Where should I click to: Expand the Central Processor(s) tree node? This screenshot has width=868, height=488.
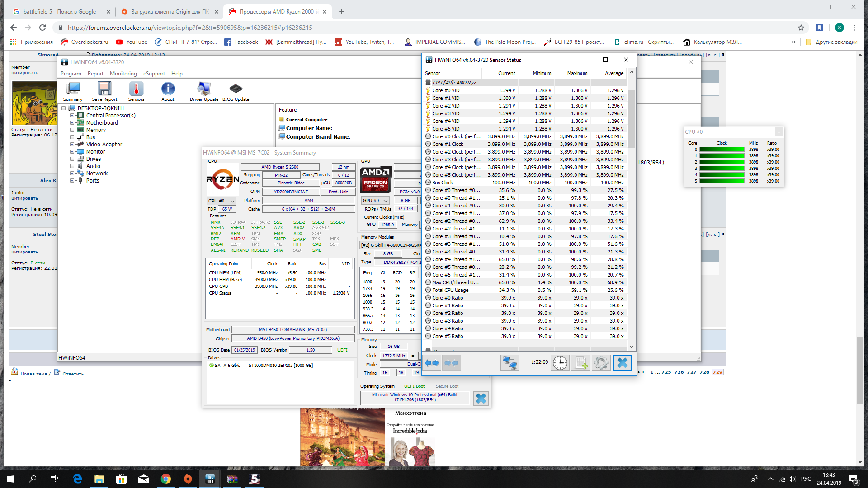click(x=72, y=116)
